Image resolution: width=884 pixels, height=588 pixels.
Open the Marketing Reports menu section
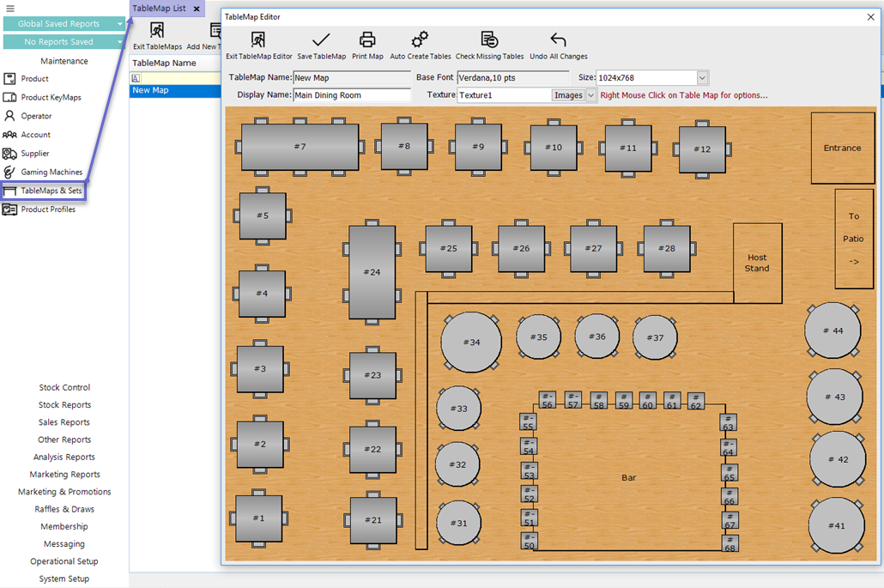coord(65,474)
